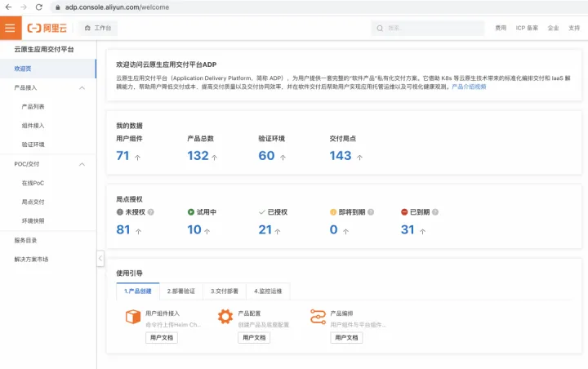Click the browser address bar URL
Screen dimensions: 588x369
117,7
